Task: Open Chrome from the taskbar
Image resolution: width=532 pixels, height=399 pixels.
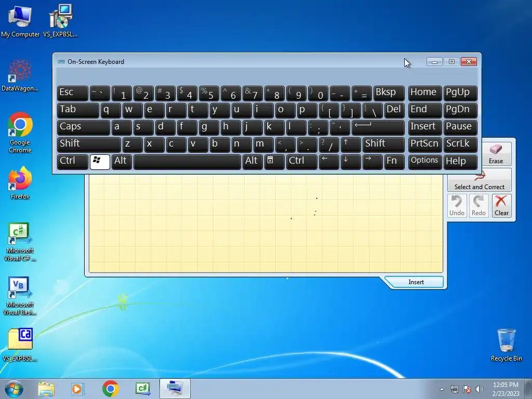Action: [x=110, y=389]
